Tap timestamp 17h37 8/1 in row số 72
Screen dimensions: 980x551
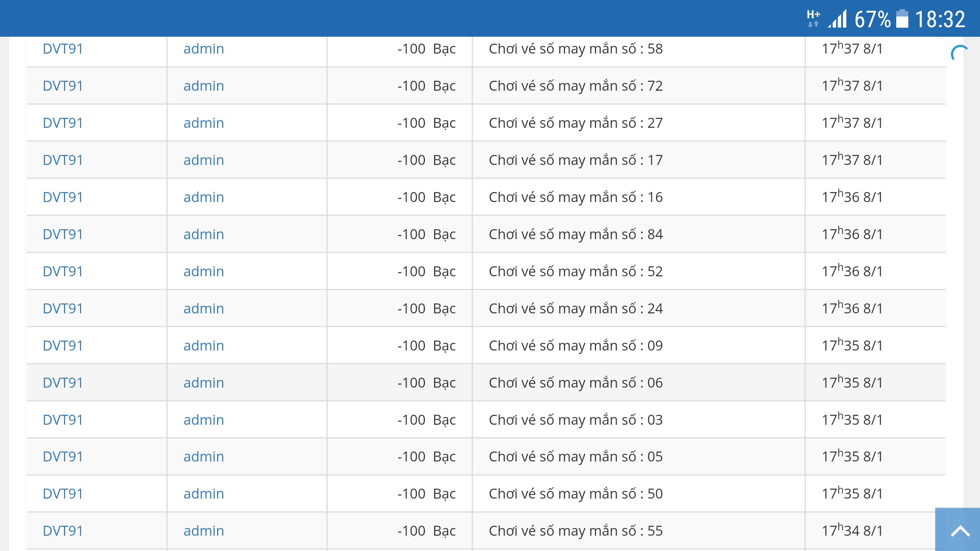click(852, 85)
